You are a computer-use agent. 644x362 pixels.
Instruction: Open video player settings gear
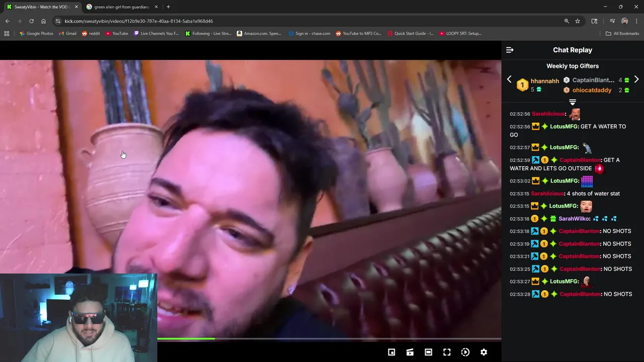(x=484, y=352)
